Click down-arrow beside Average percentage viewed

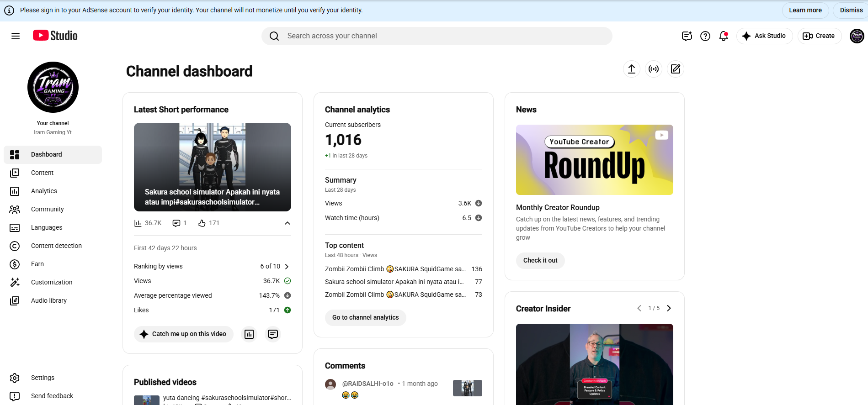tap(288, 295)
